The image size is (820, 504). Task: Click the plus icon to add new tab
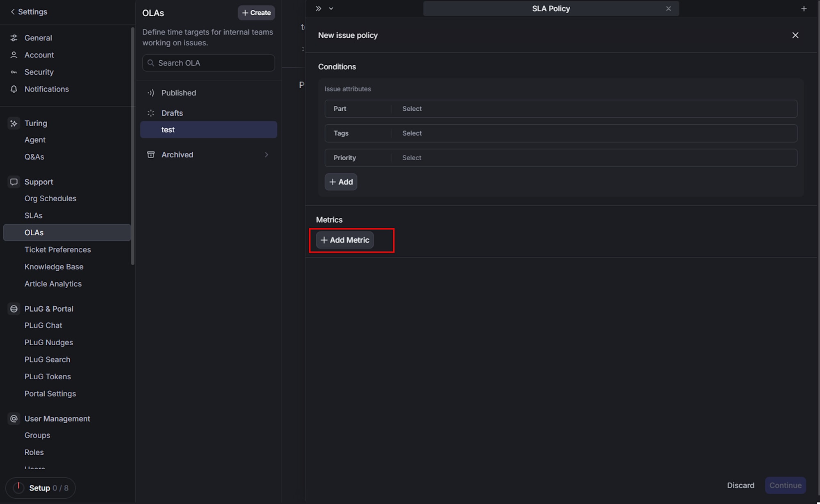click(804, 9)
